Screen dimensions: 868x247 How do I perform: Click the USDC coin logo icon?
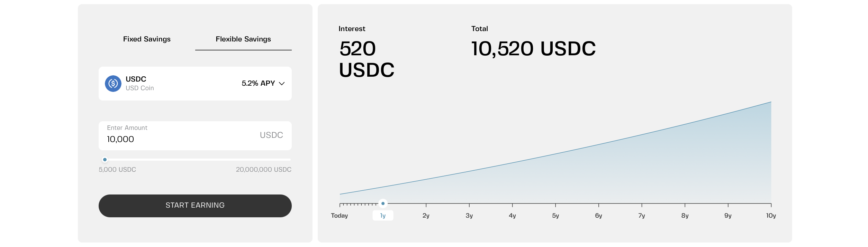pyautogui.click(x=113, y=84)
